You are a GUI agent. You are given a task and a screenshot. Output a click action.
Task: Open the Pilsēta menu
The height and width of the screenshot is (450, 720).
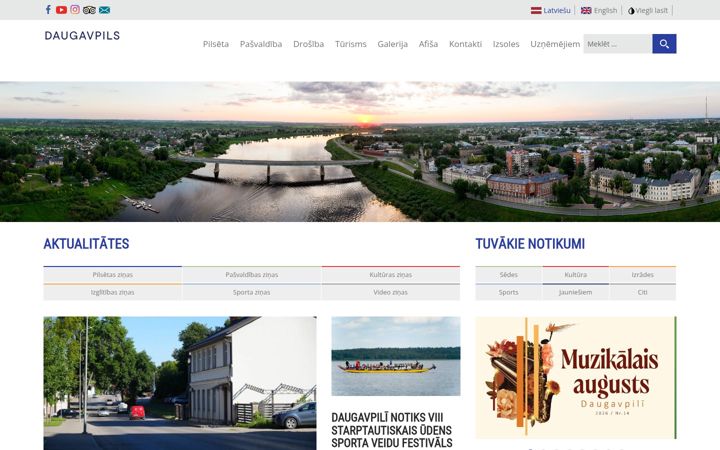tap(216, 44)
